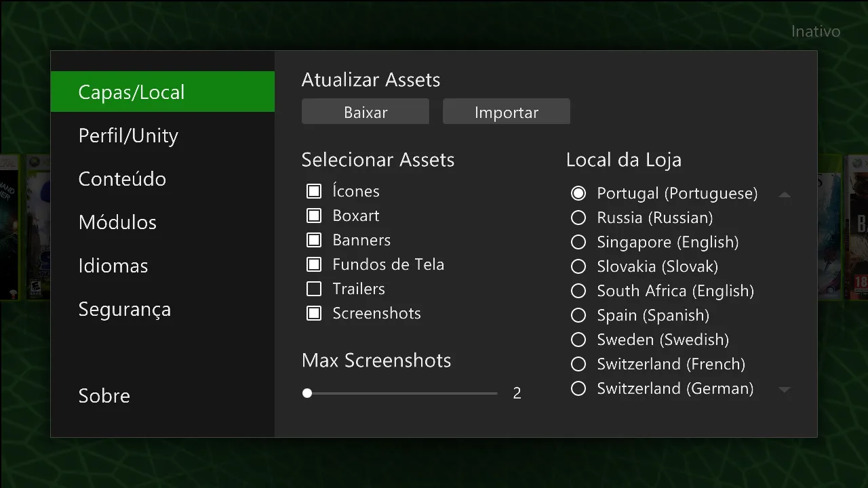Uncheck Fundos de Tela option
The image size is (868, 488).
coord(314,264)
